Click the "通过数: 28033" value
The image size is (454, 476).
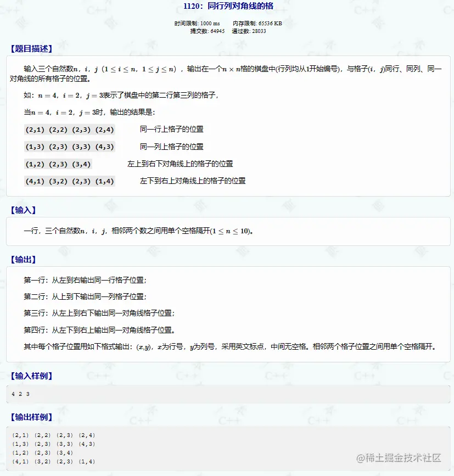coord(249,31)
